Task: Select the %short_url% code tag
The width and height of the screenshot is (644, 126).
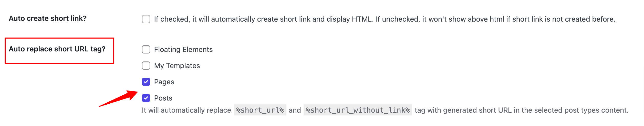Action: [x=260, y=110]
